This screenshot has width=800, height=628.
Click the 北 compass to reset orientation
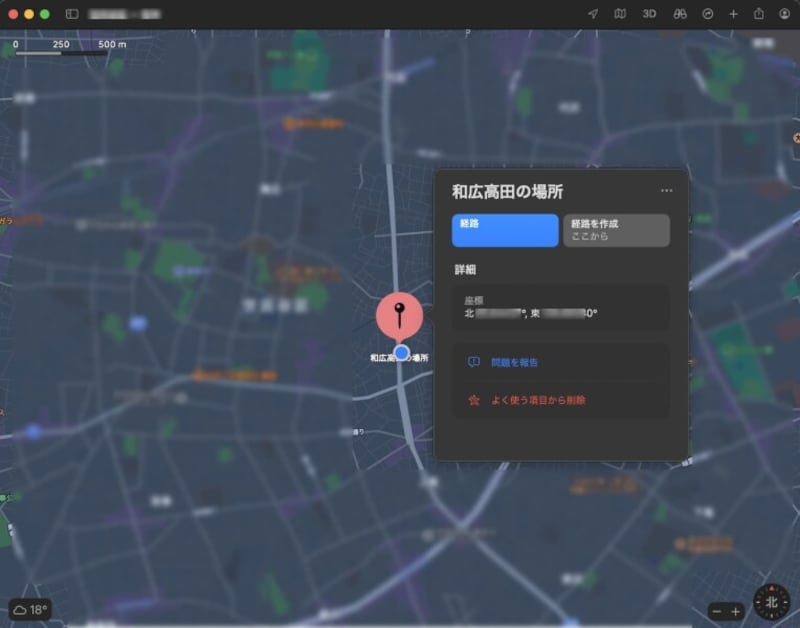click(x=771, y=602)
